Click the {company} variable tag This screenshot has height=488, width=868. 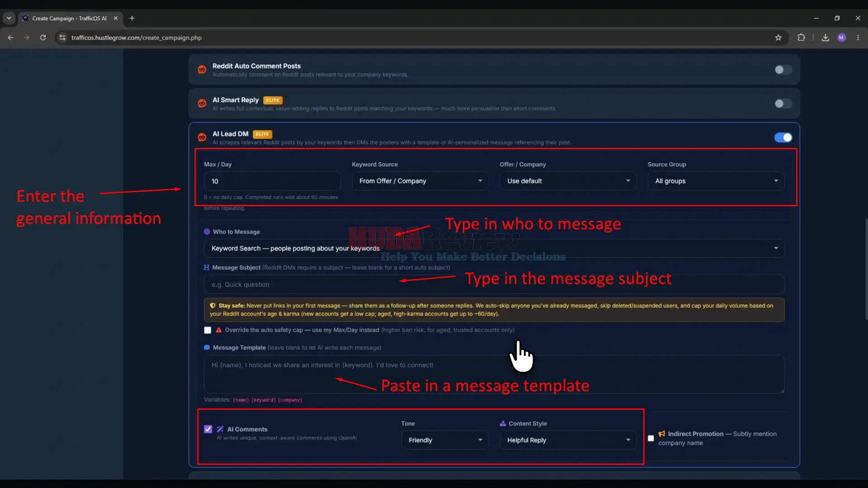coord(290,400)
